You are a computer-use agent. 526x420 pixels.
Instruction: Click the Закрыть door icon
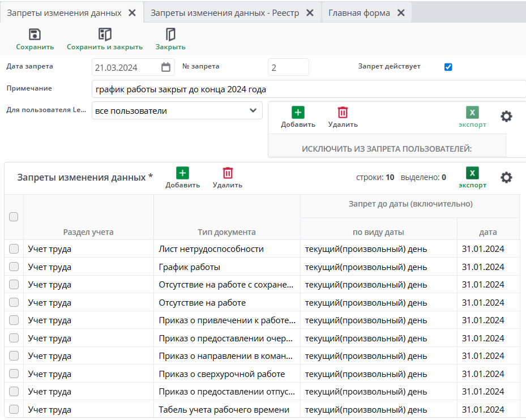(170, 35)
